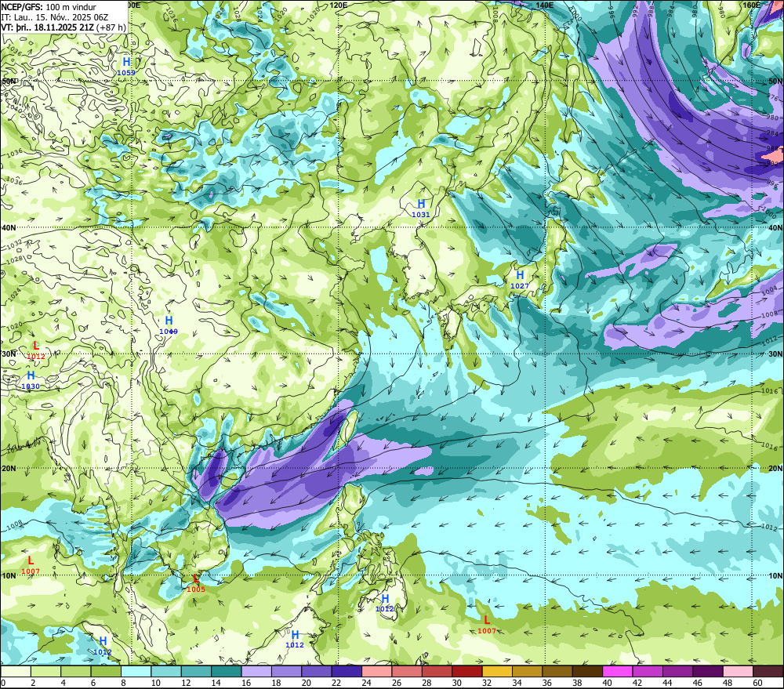Viewport: 784px width, 689px height.
Task: Click the 160E longitude label
Action: (x=751, y=5)
